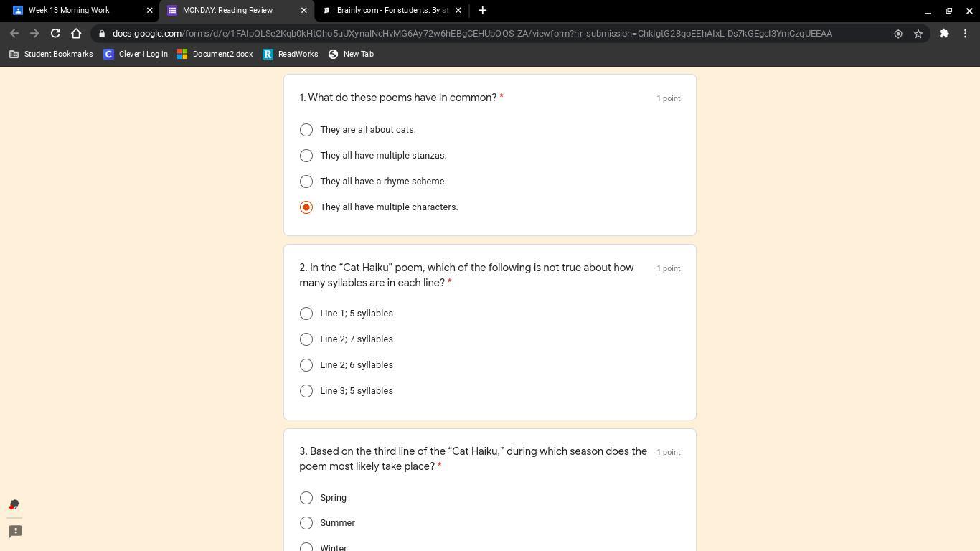Open the Document2.docx bookmark

coord(215,54)
